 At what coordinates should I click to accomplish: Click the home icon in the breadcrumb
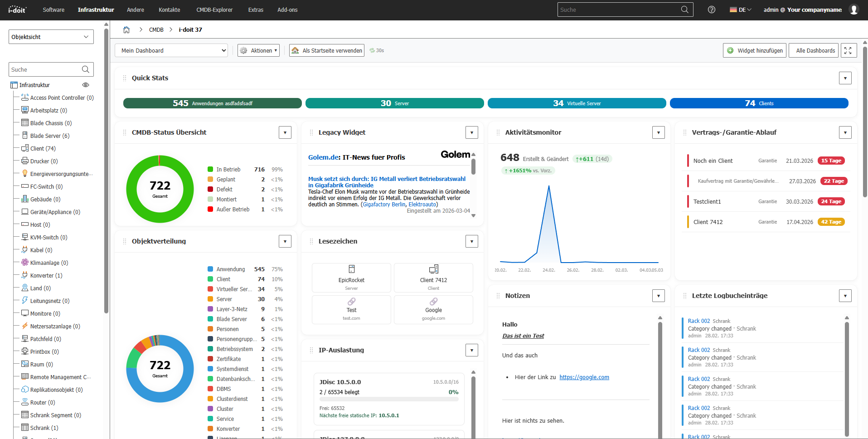(x=126, y=29)
